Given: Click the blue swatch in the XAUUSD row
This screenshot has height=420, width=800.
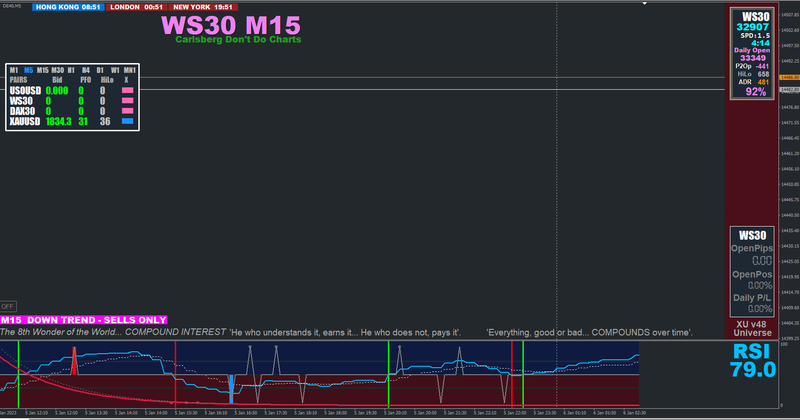Looking at the screenshot, I should 128,121.
